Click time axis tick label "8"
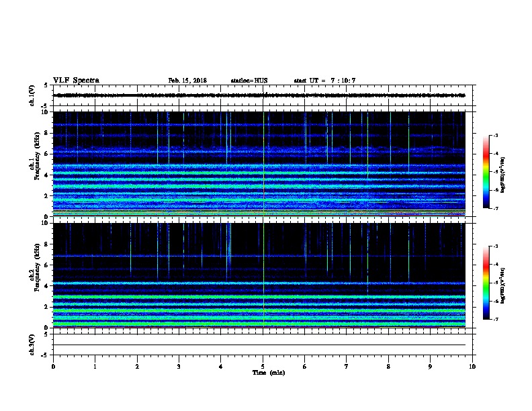532x411 pixels. click(388, 367)
